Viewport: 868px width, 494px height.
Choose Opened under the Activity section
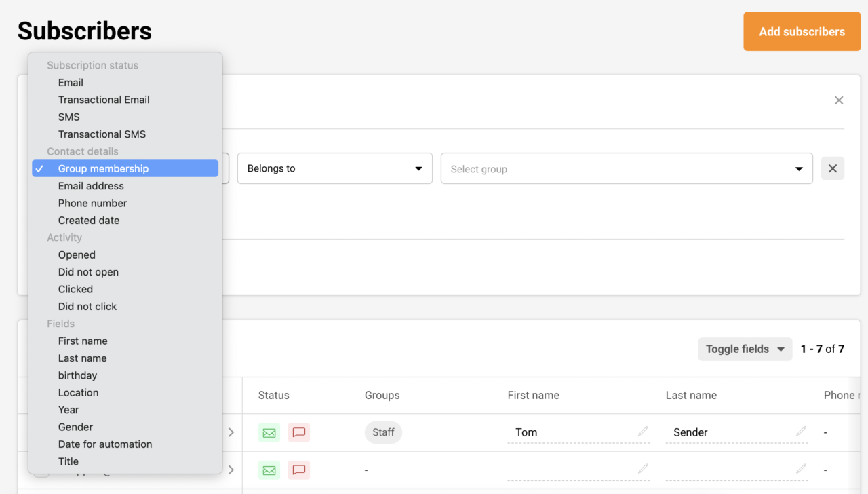pos(77,254)
